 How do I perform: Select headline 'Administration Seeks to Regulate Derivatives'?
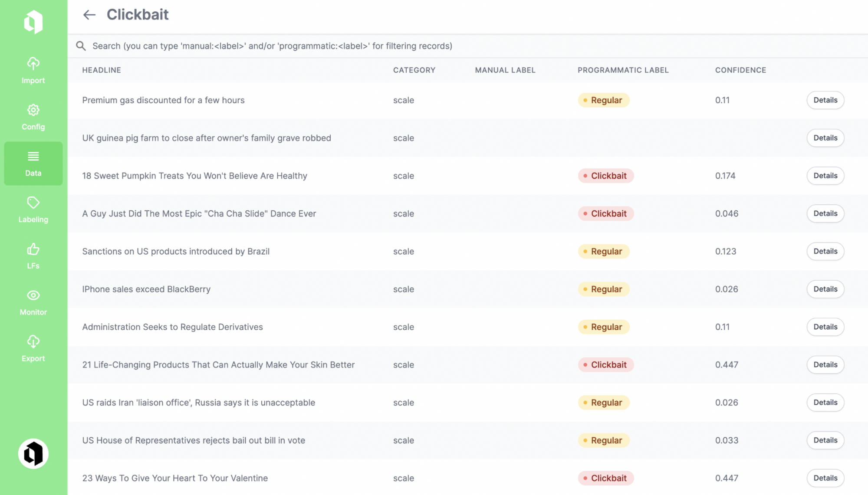pyautogui.click(x=172, y=327)
